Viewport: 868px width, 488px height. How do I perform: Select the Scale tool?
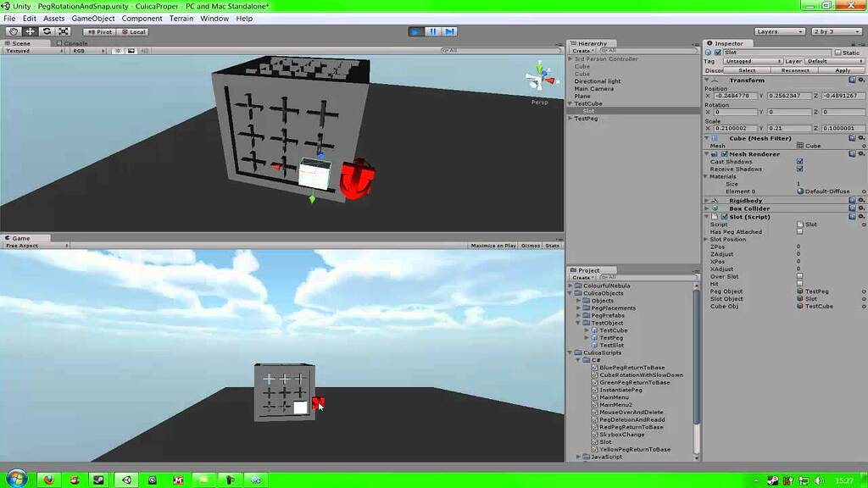click(62, 30)
